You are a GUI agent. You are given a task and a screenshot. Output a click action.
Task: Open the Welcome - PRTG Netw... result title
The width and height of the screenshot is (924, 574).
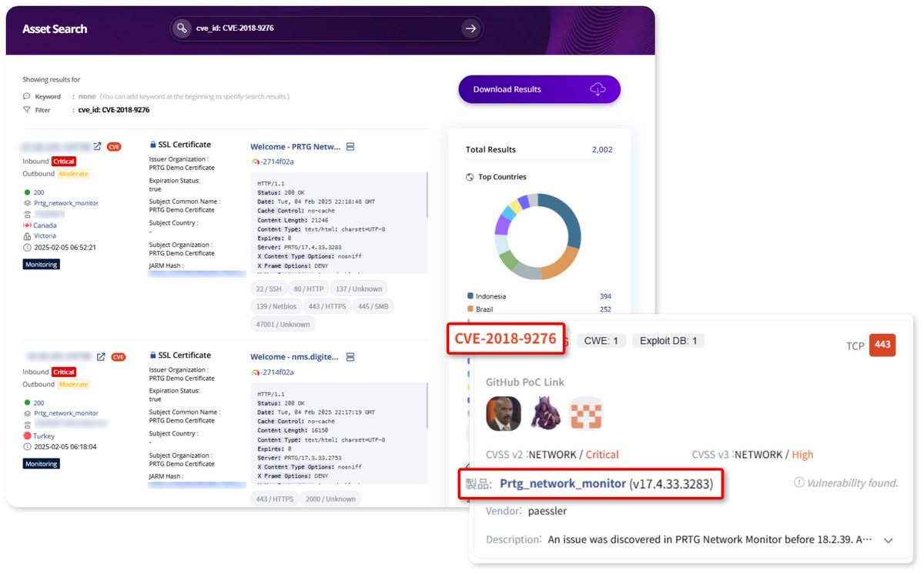pyautogui.click(x=295, y=147)
